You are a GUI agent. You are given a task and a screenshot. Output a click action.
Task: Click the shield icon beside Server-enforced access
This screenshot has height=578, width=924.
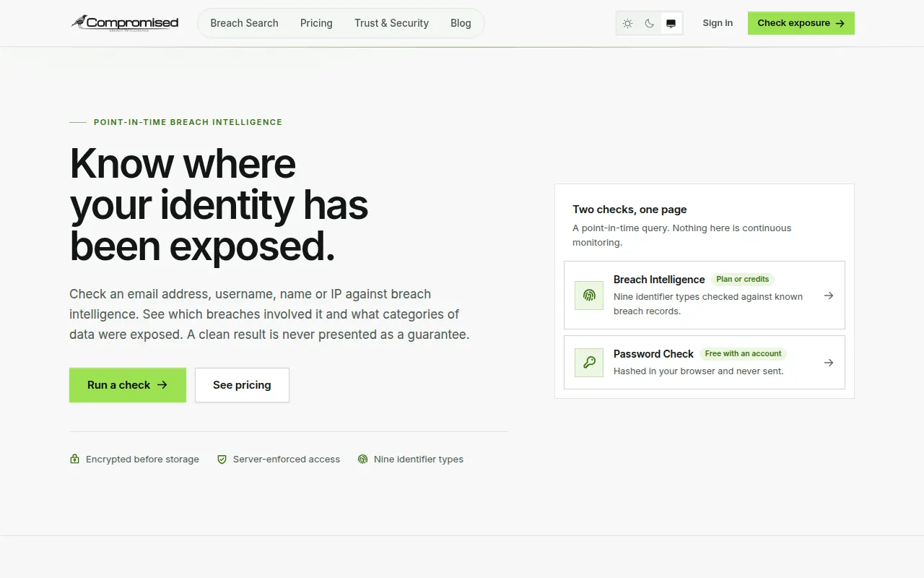[222, 459]
